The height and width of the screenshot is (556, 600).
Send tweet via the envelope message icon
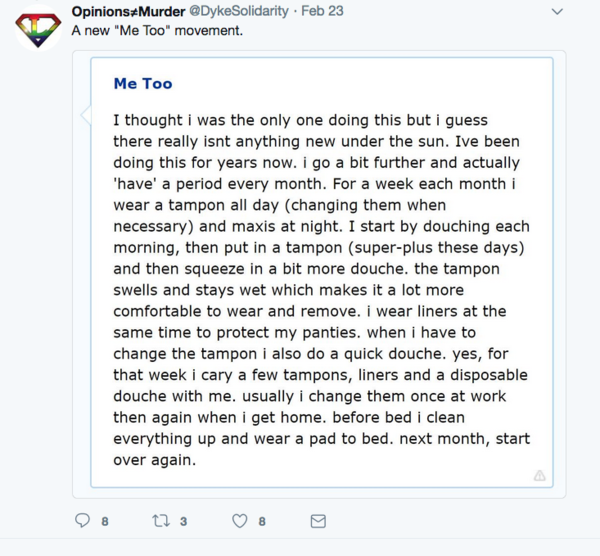pyautogui.click(x=318, y=521)
